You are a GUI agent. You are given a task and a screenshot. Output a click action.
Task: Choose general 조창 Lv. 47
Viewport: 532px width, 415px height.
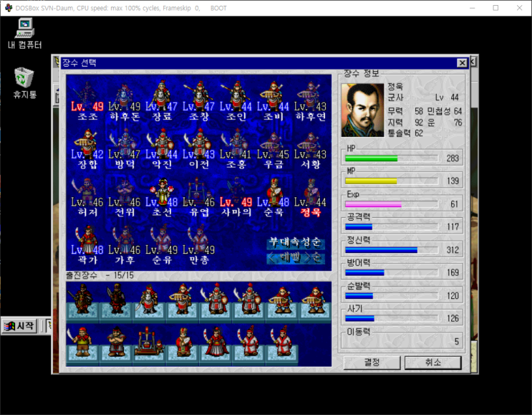click(199, 101)
